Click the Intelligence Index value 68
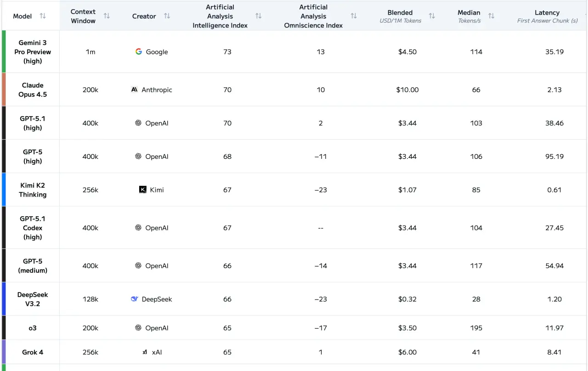Image resolution: width=588 pixels, height=371 pixels. tap(227, 157)
